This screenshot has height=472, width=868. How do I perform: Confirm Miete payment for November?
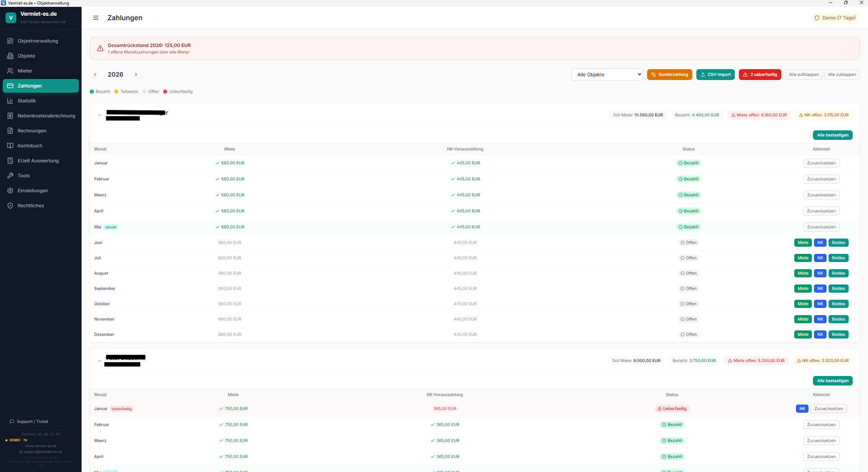click(x=803, y=319)
